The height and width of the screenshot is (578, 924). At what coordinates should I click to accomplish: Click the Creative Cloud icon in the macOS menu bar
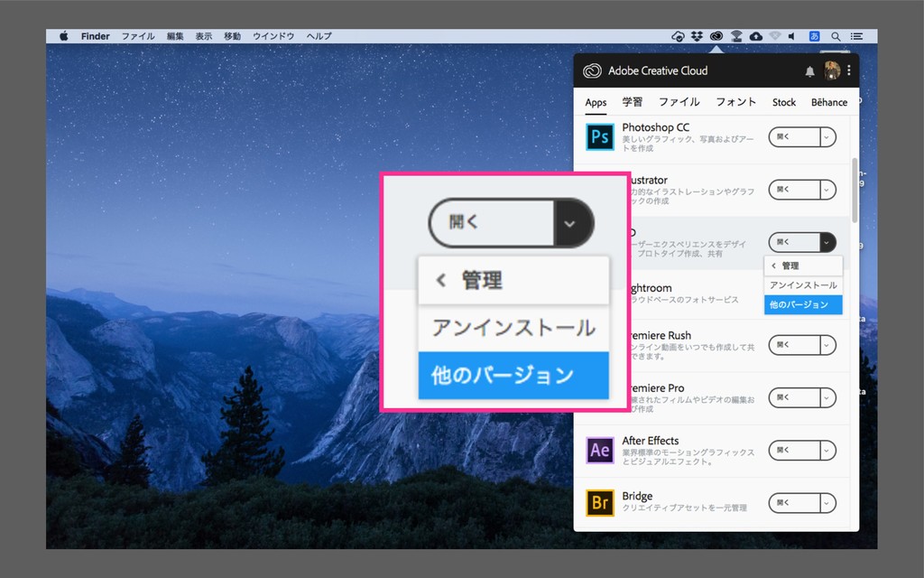pyautogui.click(x=716, y=36)
